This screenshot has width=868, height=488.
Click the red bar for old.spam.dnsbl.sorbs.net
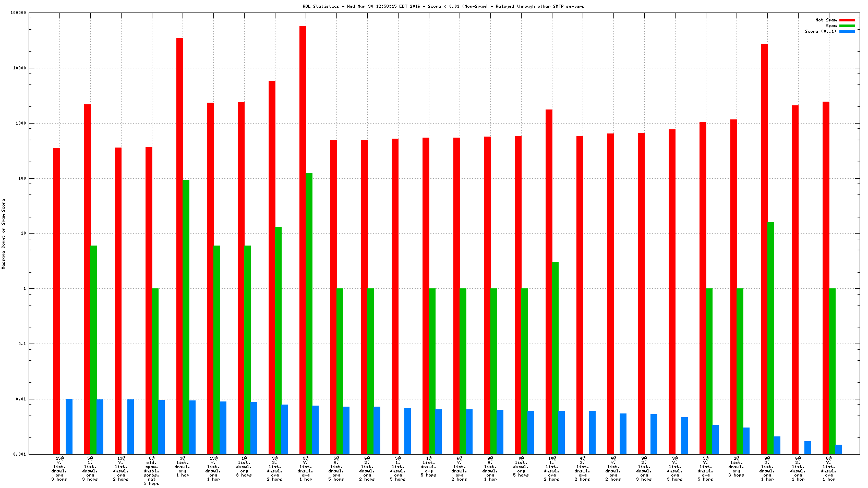point(149,300)
